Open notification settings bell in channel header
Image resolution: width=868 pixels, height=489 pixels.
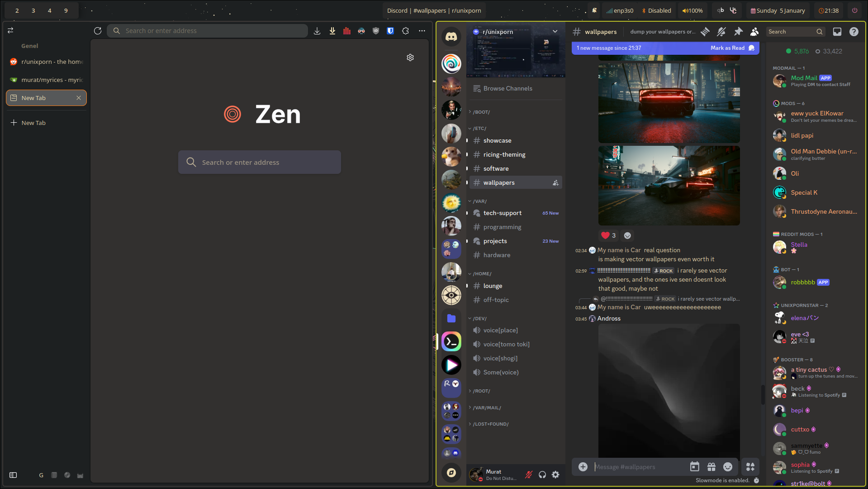coord(721,32)
